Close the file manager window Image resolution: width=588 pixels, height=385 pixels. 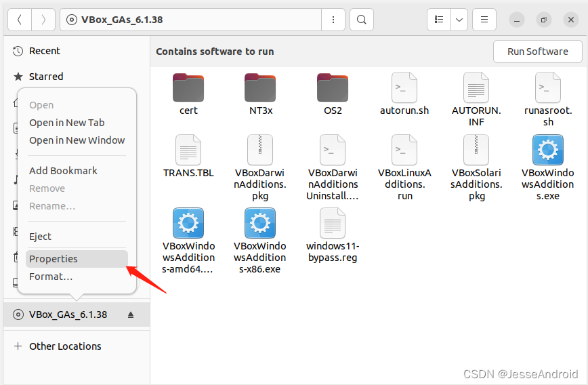(571, 20)
